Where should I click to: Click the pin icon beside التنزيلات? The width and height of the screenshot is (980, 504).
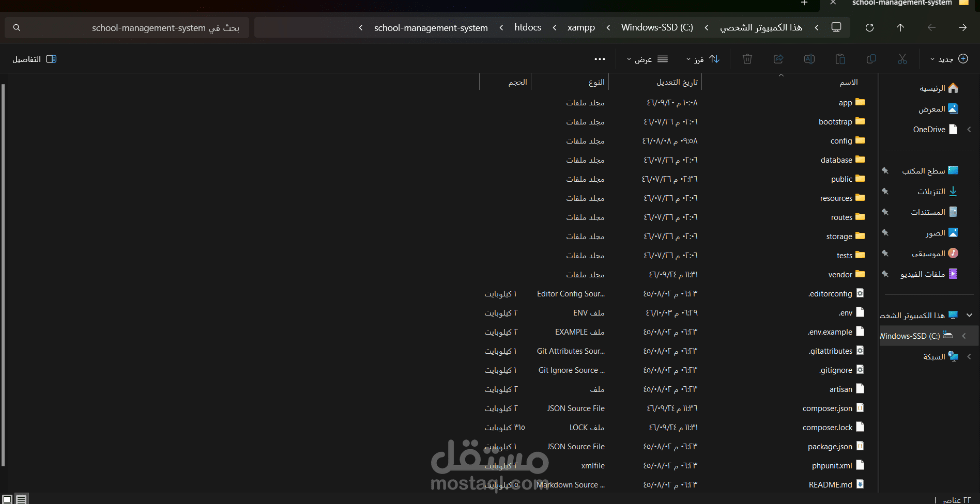tap(885, 191)
